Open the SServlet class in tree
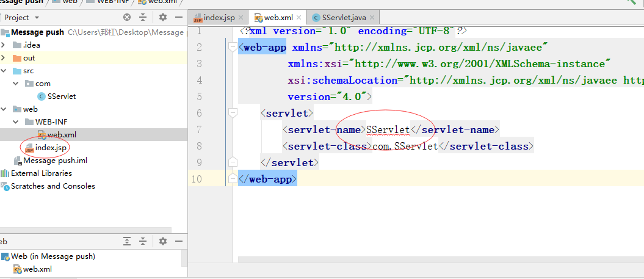 pos(62,96)
